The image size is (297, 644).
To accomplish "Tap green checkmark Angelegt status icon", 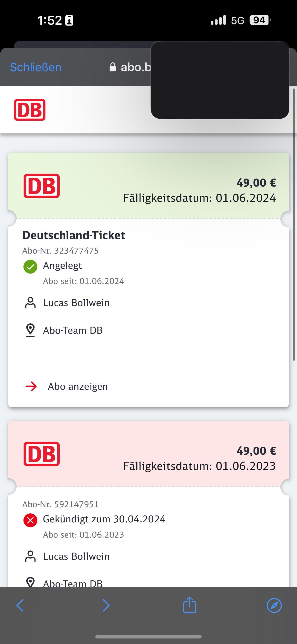I will [30, 267].
